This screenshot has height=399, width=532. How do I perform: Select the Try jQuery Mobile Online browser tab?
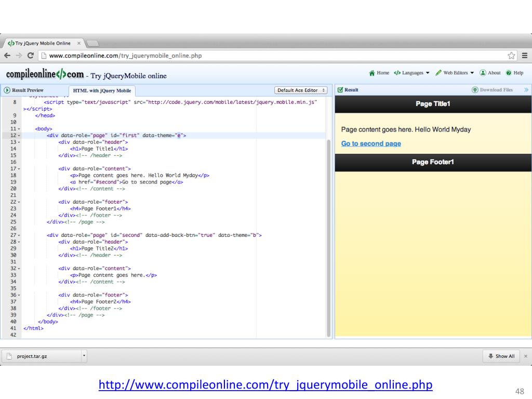pos(43,43)
